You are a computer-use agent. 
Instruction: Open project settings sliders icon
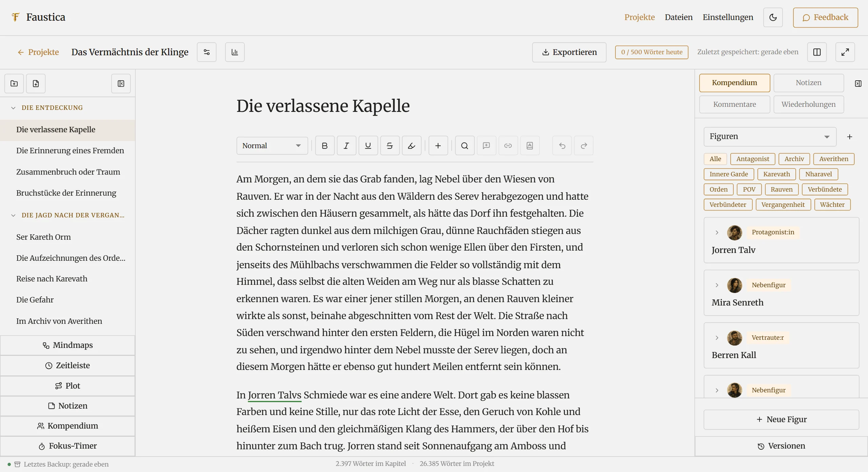pyautogui.click(x=206, y=52)
